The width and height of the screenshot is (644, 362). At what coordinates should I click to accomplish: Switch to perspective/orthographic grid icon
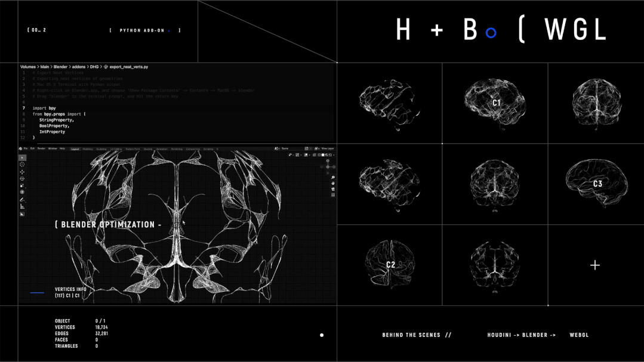point(333,195)
